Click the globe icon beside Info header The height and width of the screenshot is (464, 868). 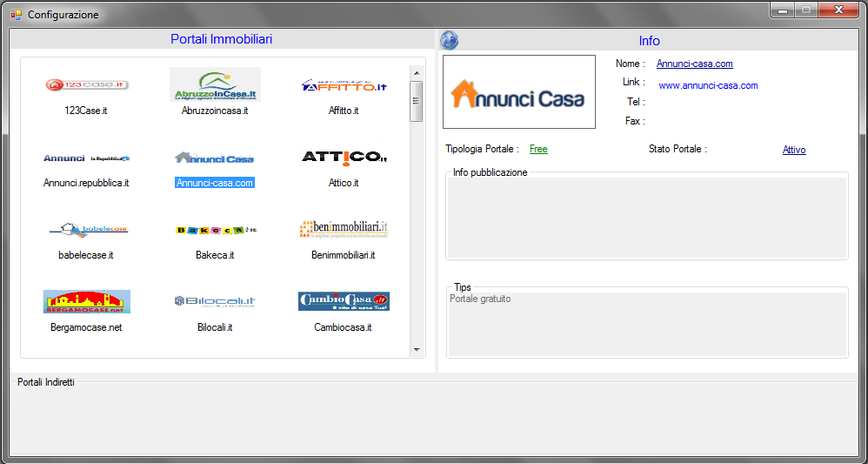coord(449,40)
